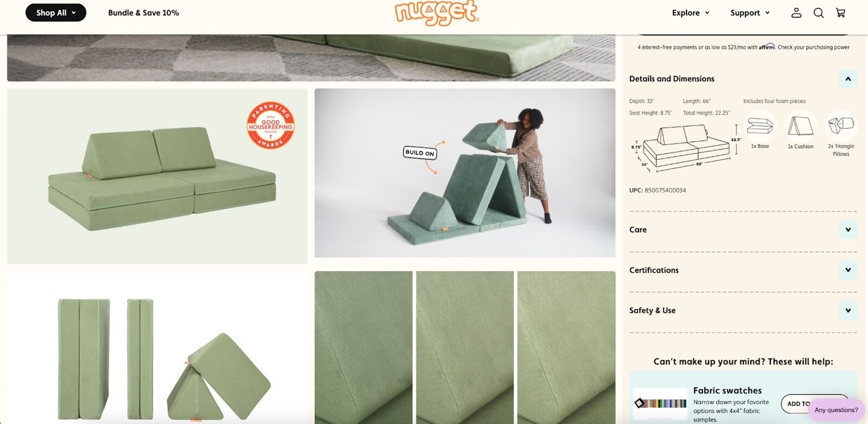
Task: Click the fabric swatches color strip image
Action: point(660,403)
